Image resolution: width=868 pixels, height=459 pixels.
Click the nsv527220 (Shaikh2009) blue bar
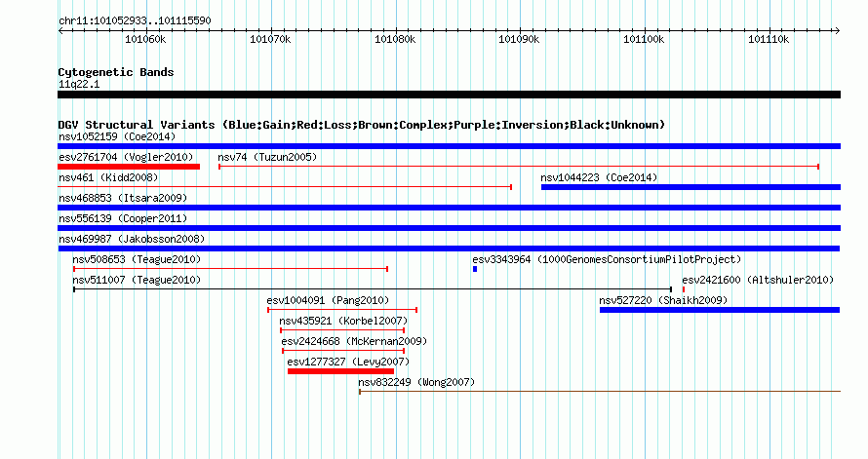tap(720, 310)
